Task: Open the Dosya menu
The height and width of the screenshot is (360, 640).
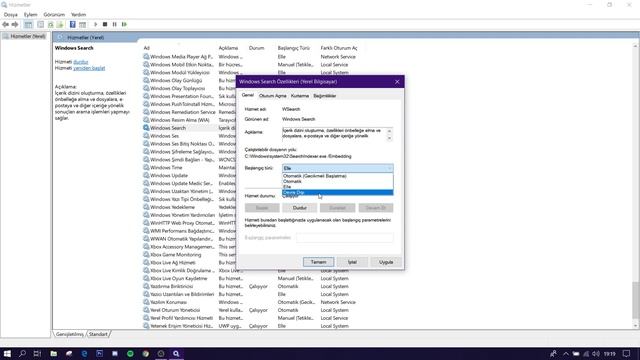Action: coord(11,14)
